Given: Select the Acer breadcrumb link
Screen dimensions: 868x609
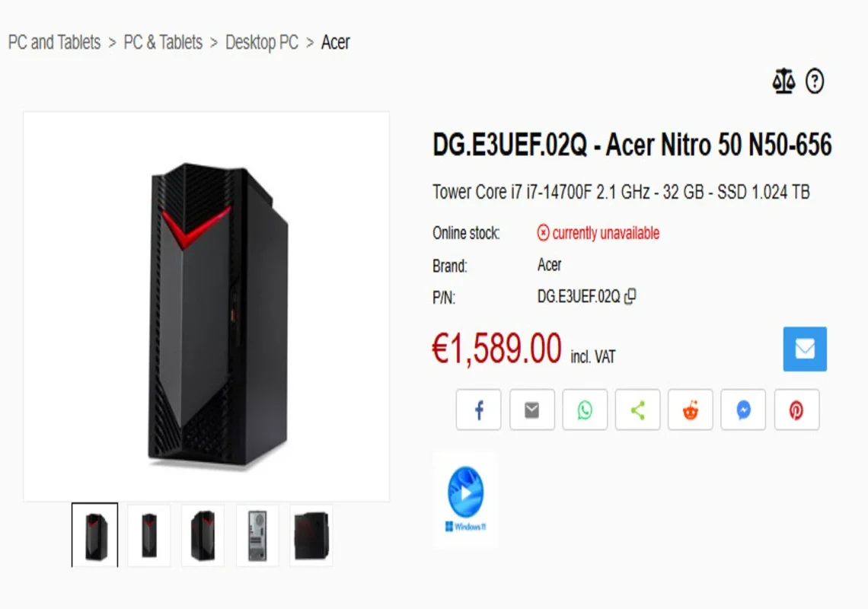Looking at the screenshot, I should point(336,42).
